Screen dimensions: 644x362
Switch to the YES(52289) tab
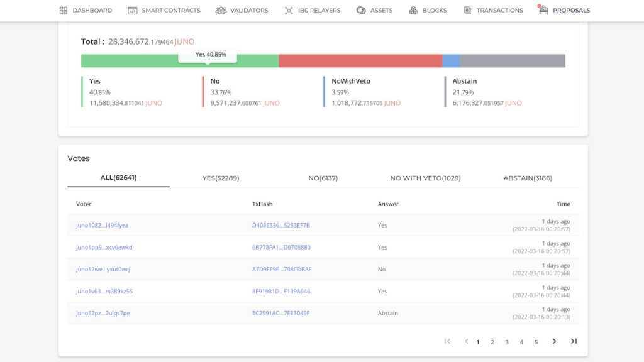221,178
